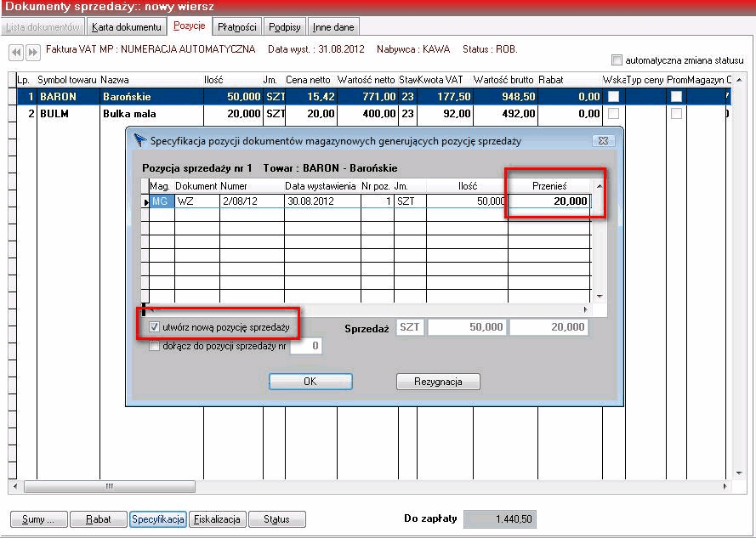The image size is (756, 538).
Task: Confirm the dialog with the OK button
Action: pos(310,382)
